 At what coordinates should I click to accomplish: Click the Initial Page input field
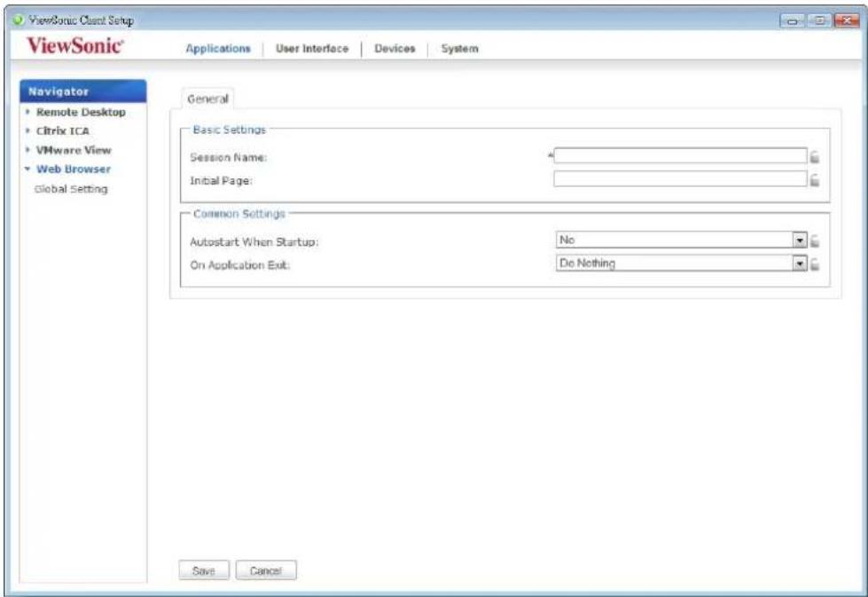coord(680,179)
